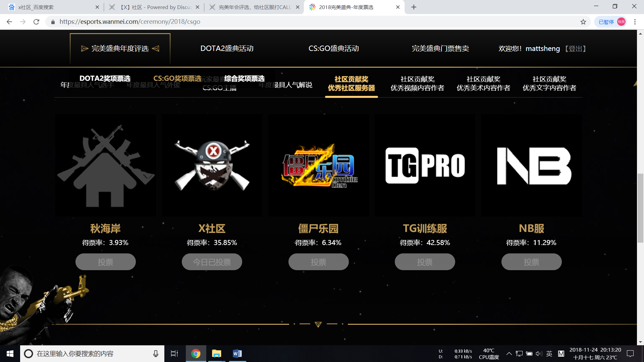644x362 pixels.
Task: Expand hidden system tray icons
Action: 508,353
